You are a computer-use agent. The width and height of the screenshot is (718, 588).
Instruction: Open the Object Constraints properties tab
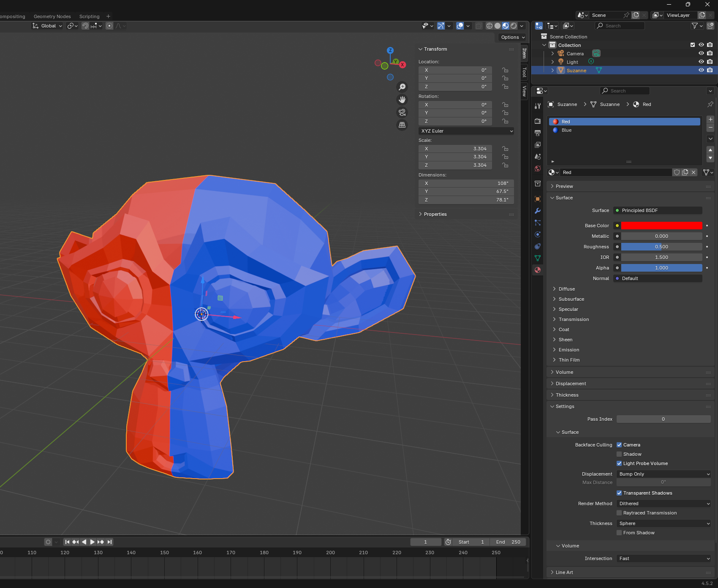[x=538, y=246]
